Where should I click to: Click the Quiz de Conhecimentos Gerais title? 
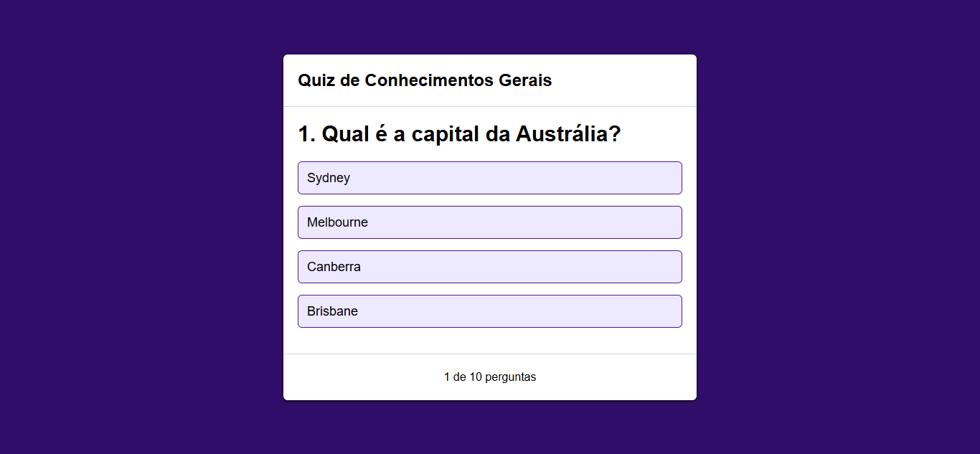click(x=425, y=80)
